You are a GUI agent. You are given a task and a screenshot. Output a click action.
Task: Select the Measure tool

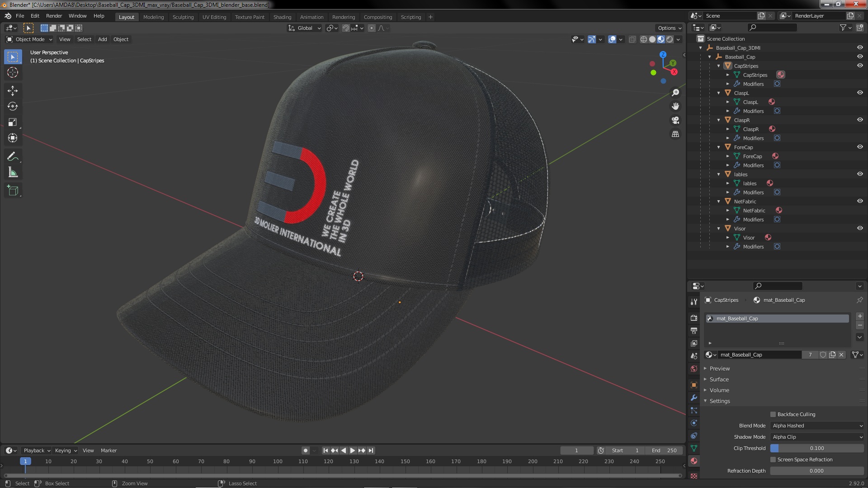point(13,173)
